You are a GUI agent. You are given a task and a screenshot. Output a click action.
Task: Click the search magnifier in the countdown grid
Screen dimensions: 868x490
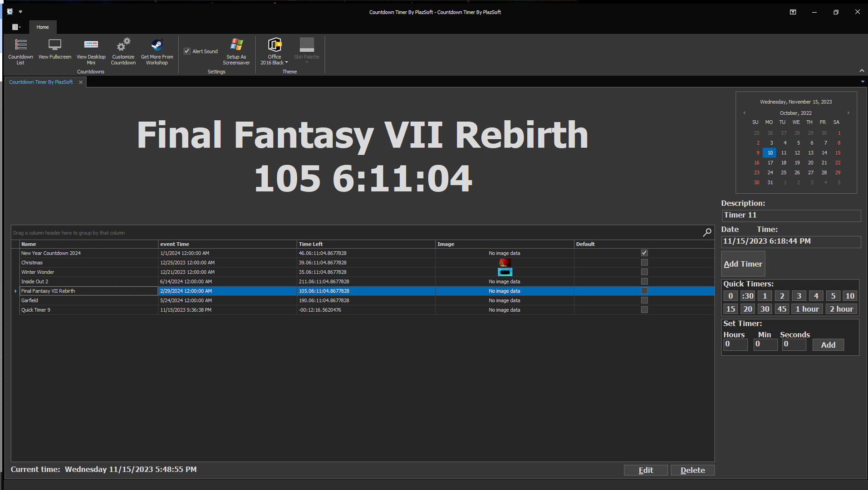tap(706, 232)
